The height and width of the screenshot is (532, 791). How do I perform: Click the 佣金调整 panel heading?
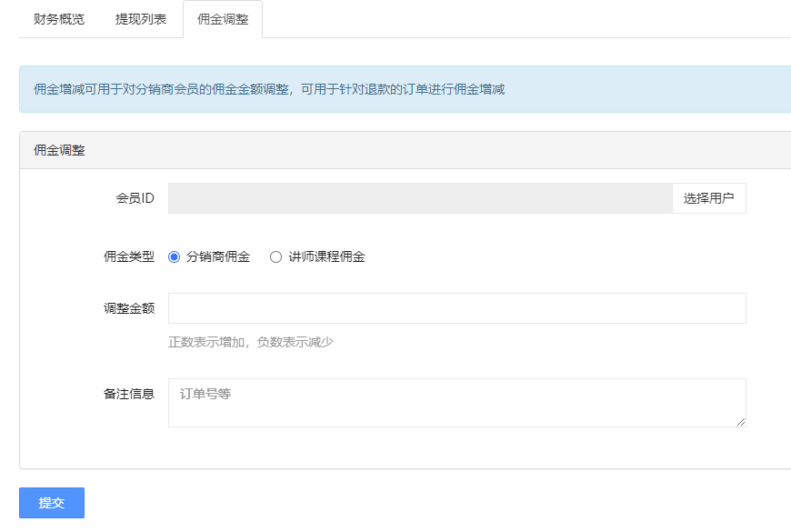click(59, 150)
